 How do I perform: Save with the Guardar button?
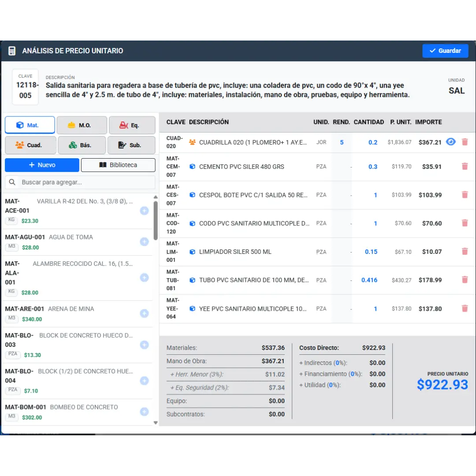tap(445, 51)
